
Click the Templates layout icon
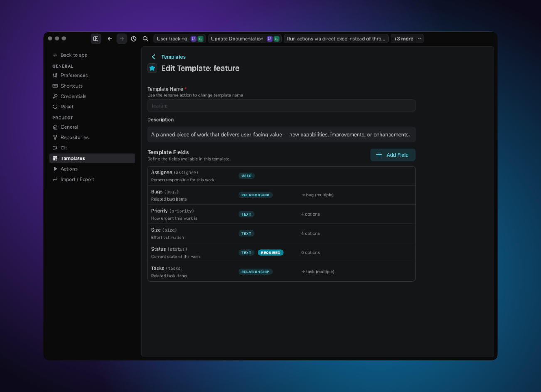coord(55,158)
